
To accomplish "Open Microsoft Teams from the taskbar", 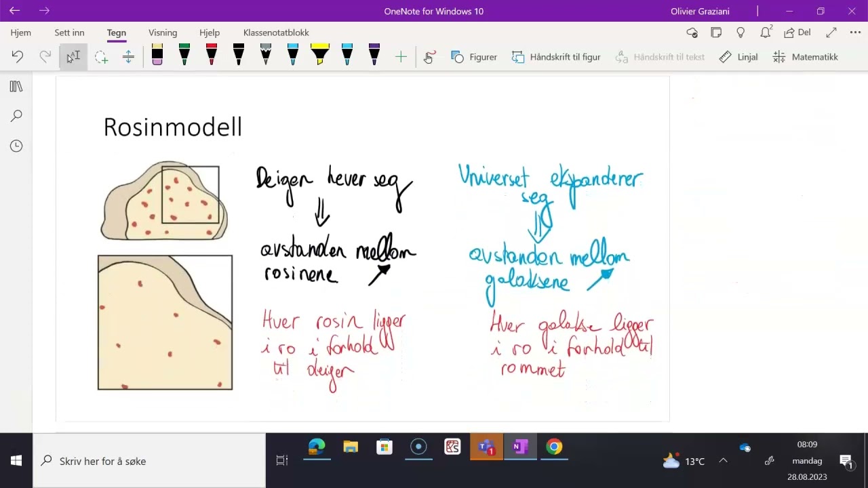I will (486, 447).
